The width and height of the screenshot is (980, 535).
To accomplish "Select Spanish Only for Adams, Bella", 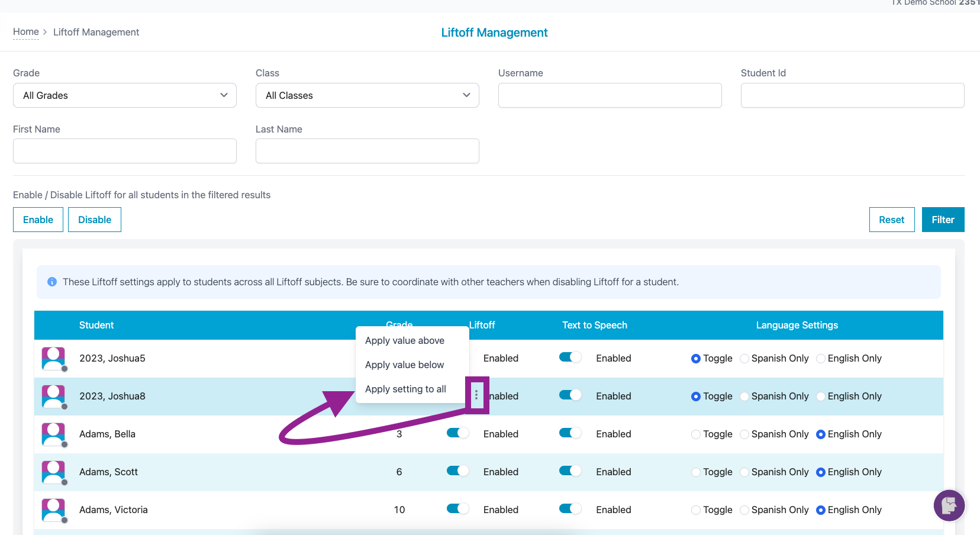I will coord(744,434).
